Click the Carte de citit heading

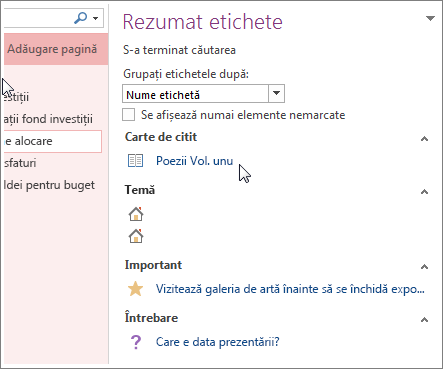161,137
